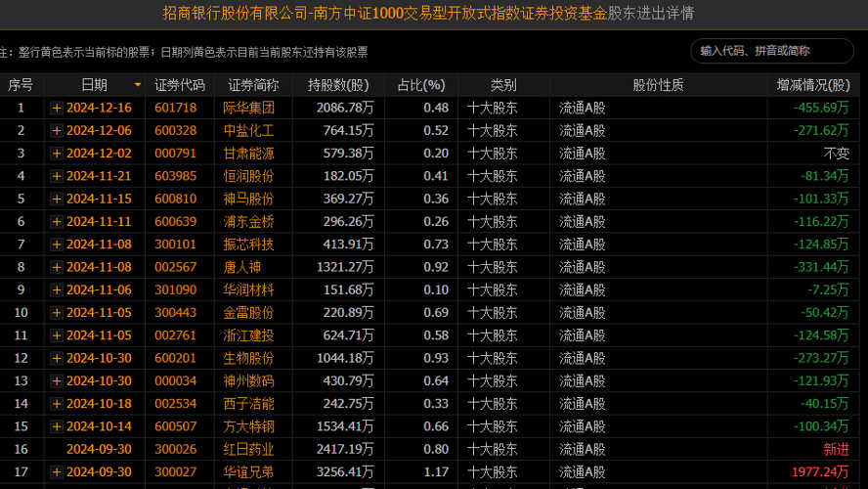This screenshot has height=489, width=868.
Task: Select change value -331.44万
Action: pyautogui.click(x=821, y=267)
